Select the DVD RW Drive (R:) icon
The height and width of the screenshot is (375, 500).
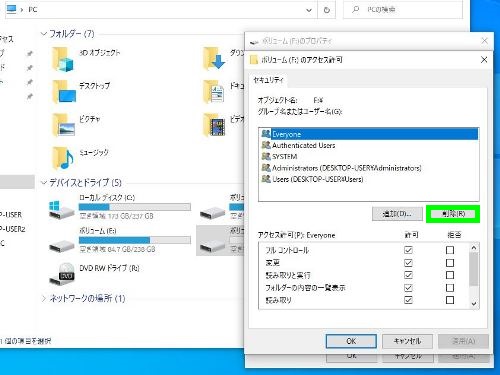pyautogui.click(x=63, y=274)
